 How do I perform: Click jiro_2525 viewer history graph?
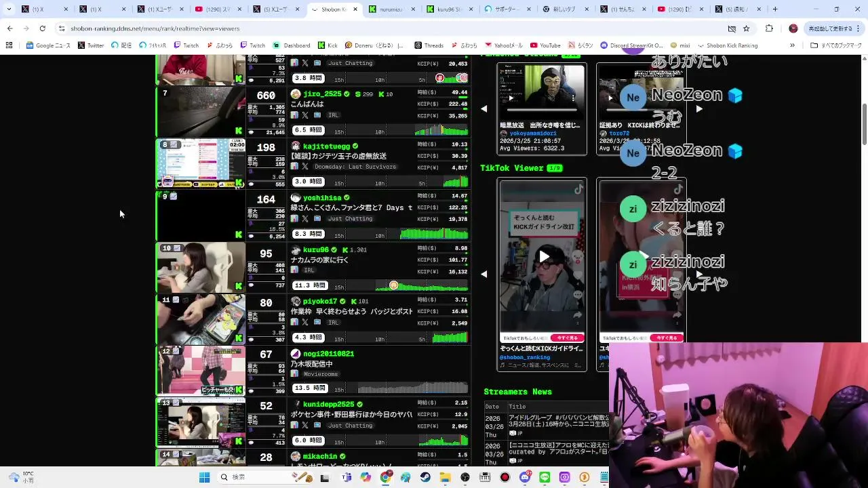[441, 129]
